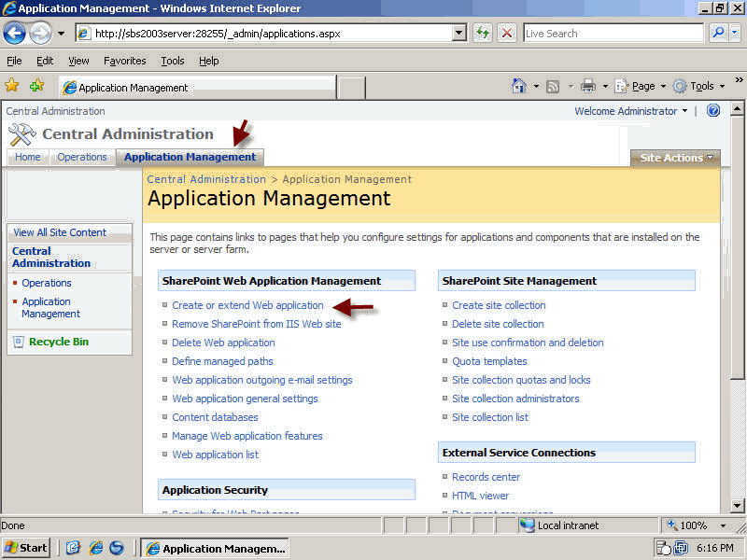The width and height of the screenshot is (747, 560).
Task: Click View All Site Content
Action: [60, 232]
